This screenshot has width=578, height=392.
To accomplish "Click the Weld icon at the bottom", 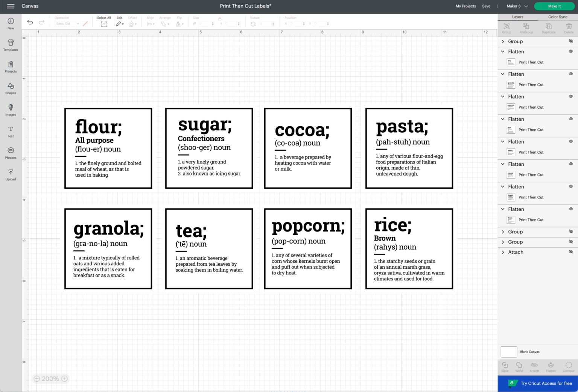I will pos(519,366).
